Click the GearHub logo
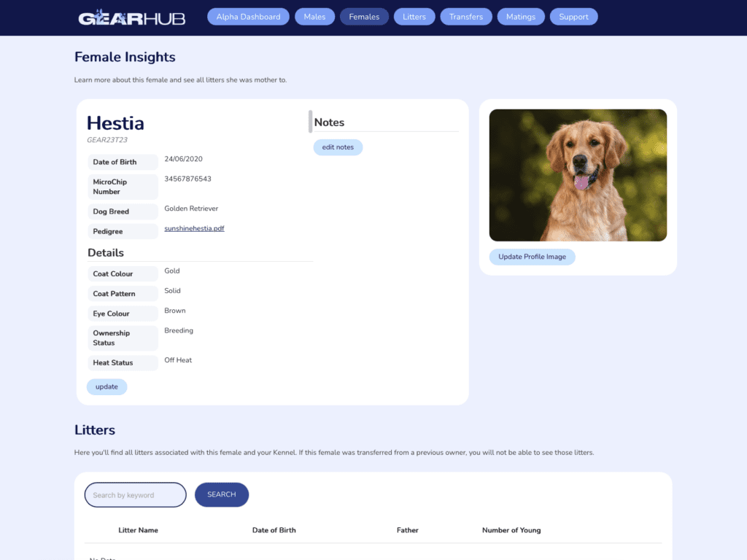Viewport: 747px width, 560px height. [x=131, y=17]
